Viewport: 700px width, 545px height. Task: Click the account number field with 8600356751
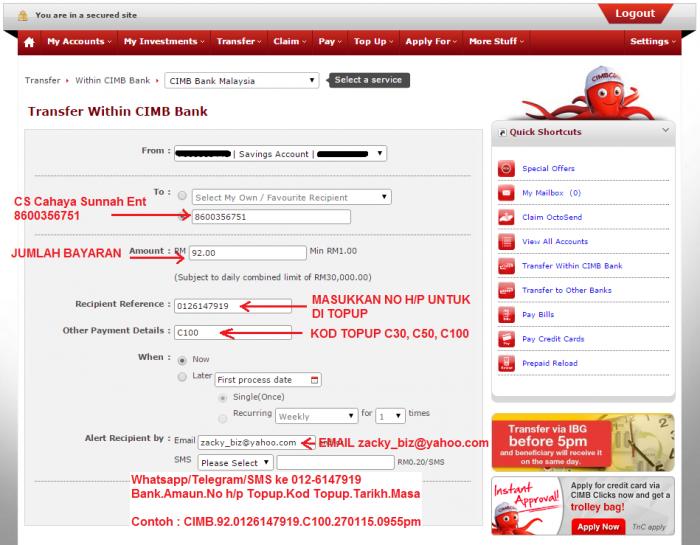coord(271,217)
